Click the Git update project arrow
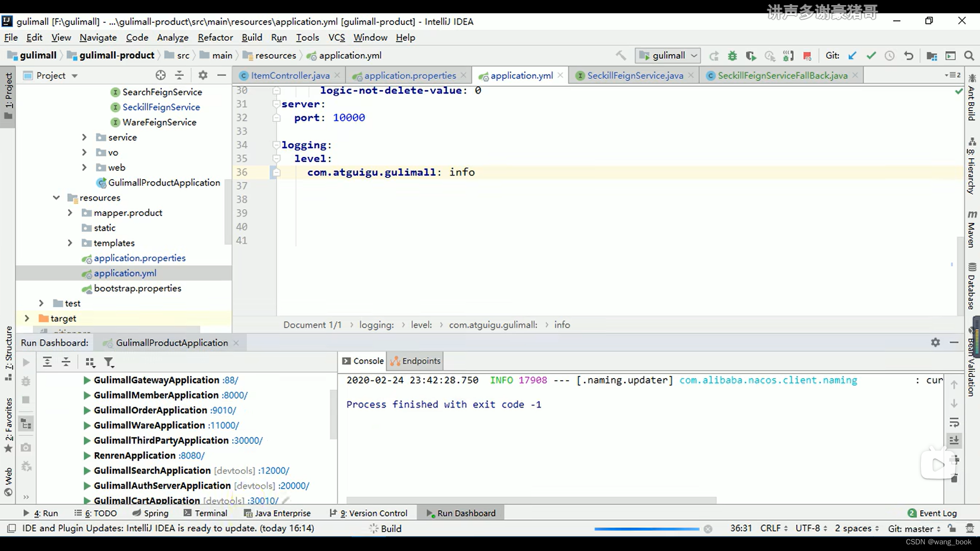Viewport: 980px width, 551px height. 852,56
